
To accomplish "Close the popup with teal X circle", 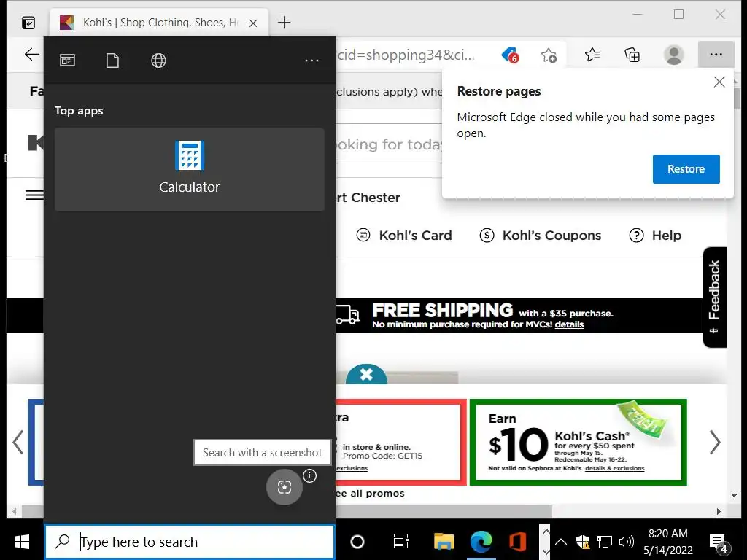I will (x=366, y=375).
